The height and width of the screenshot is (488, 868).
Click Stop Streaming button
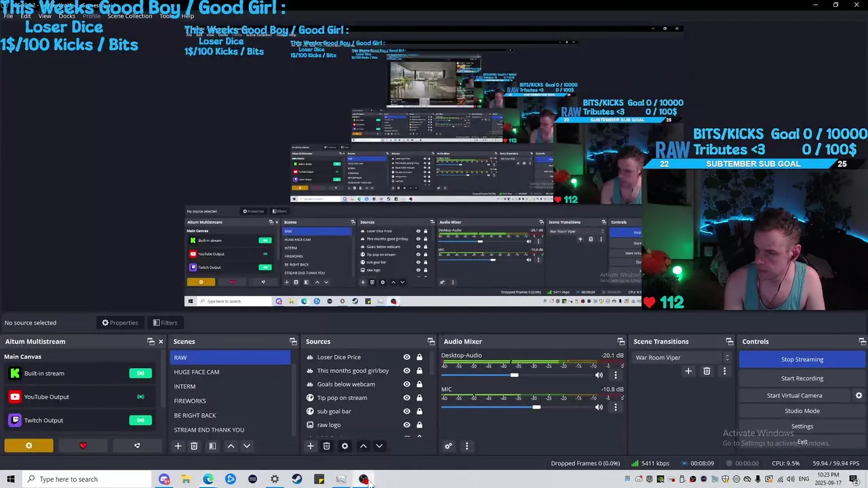pos(802,359)
